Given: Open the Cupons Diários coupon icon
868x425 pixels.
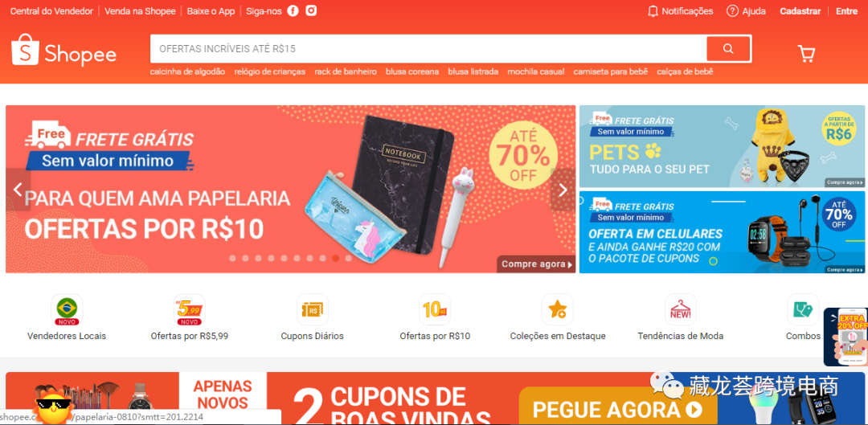Looking at the screenshot, I should point(312,309).
